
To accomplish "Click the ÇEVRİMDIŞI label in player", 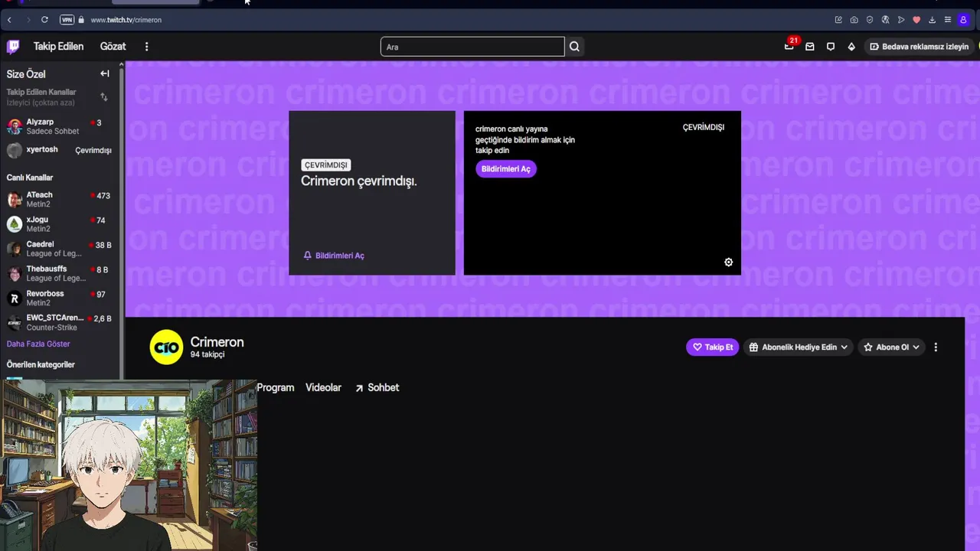I will [703, 128].
